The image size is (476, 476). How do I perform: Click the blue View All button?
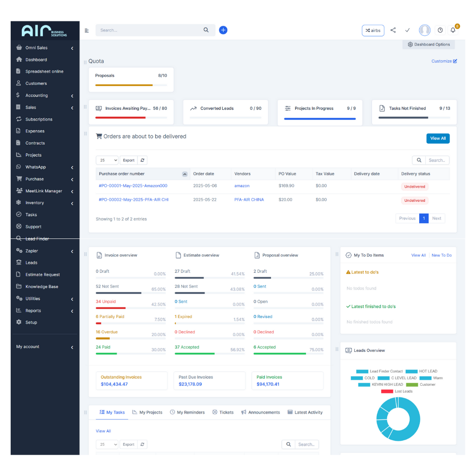pyautogui.click(x=437, y=139)
